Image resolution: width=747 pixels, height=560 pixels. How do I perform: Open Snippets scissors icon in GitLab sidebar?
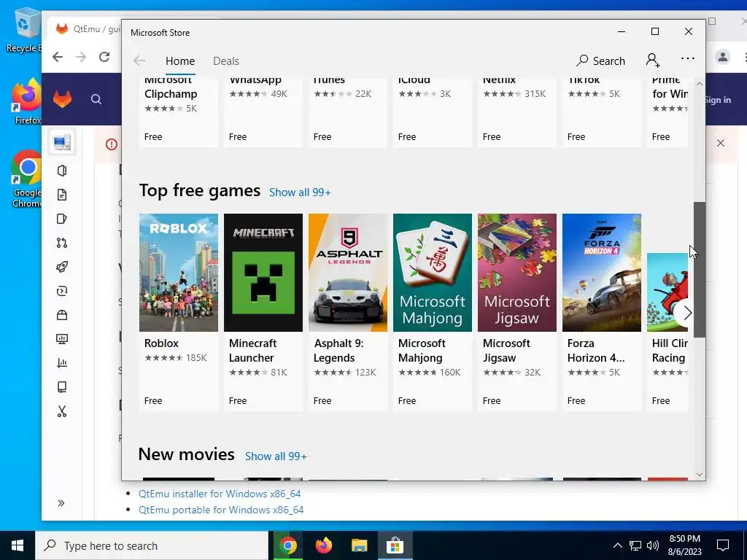coord(62,411)
